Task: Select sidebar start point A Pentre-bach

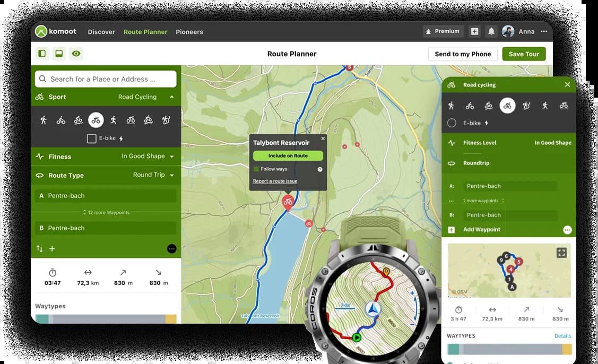Action: [x=106, y=196]
